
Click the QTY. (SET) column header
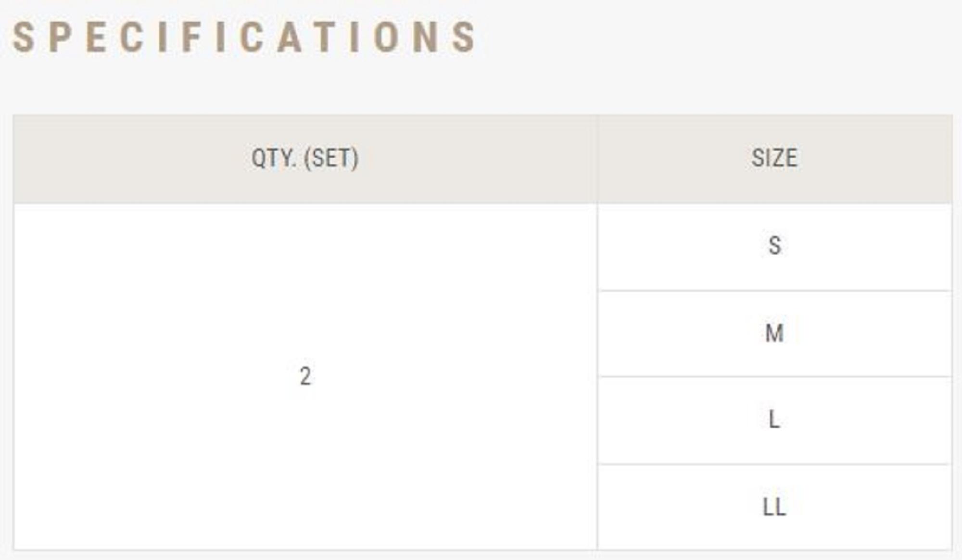[x=305, y=158]
